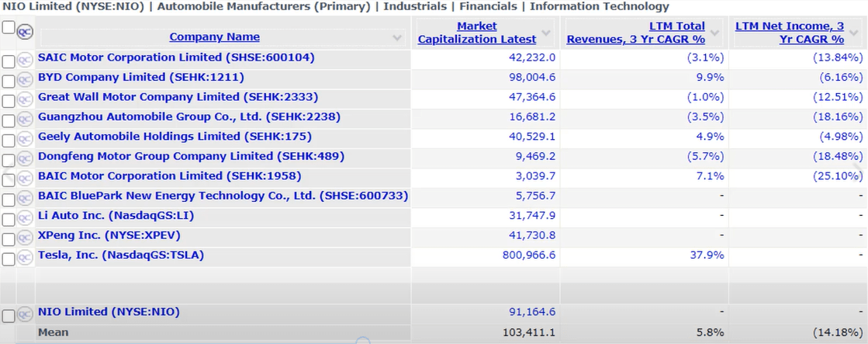This screenshot has height=344, width=868.
Task: Check the Tesla, Inc. row checkbox
Action: [x=9, y=259]
